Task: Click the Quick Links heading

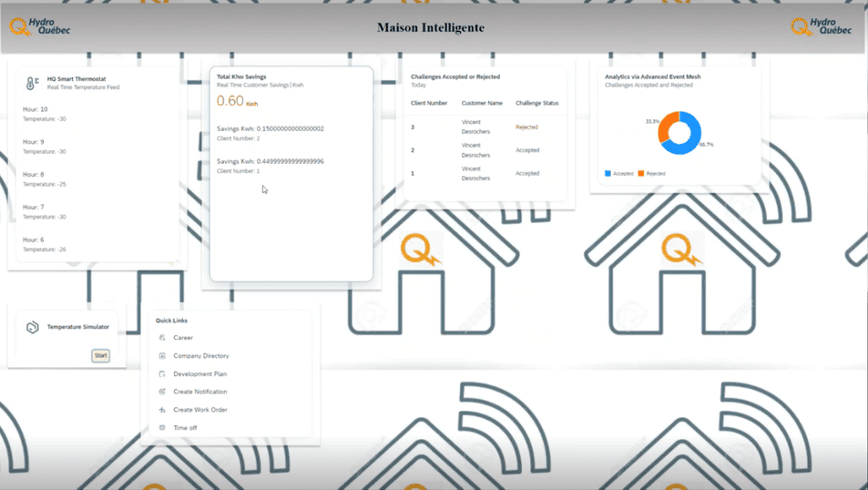Action: (171, 321)
